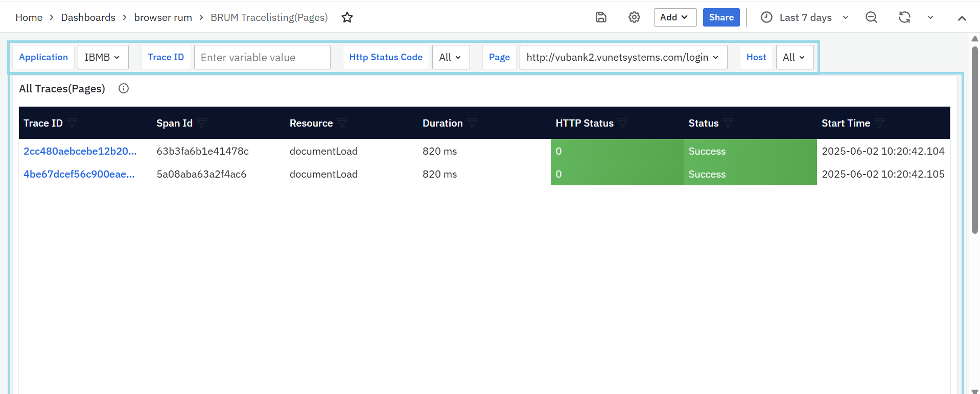Open the Page URL dropdown
This screenshot has height=394, width=980.
pyautogui.click(x=623, y=57)
